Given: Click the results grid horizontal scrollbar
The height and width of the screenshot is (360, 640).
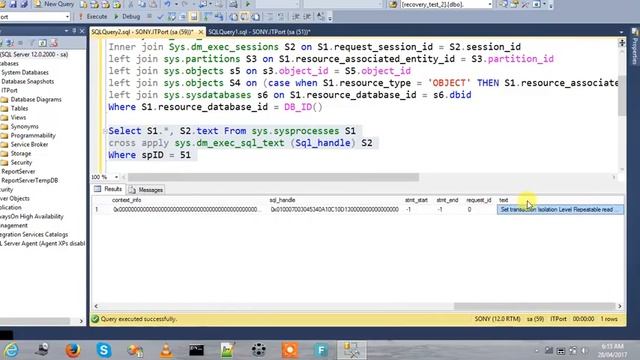Looking at the screenshot, I should [534, 306].
